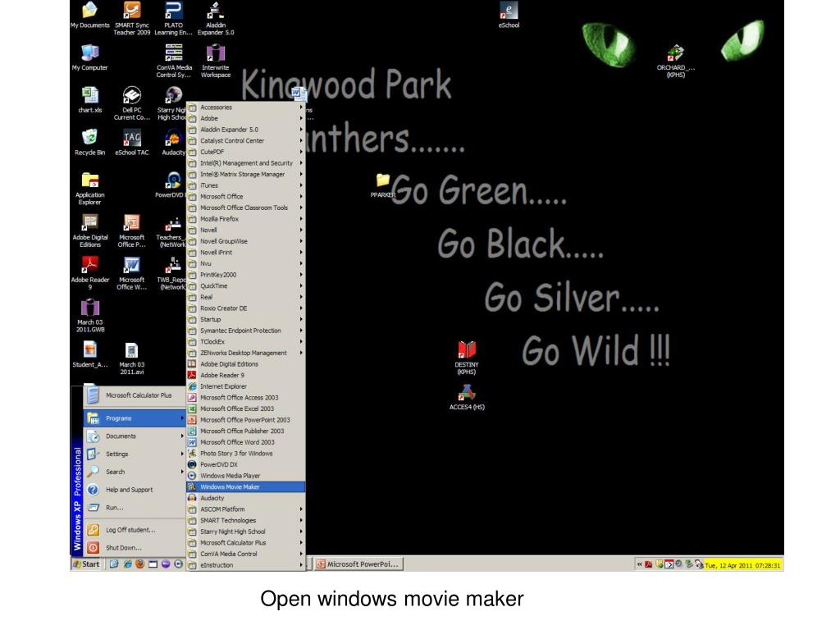The width and height of the screenshot is (840, 630).
Task: Select the chart.xls file on the desktop
Action: coord(89,100)
